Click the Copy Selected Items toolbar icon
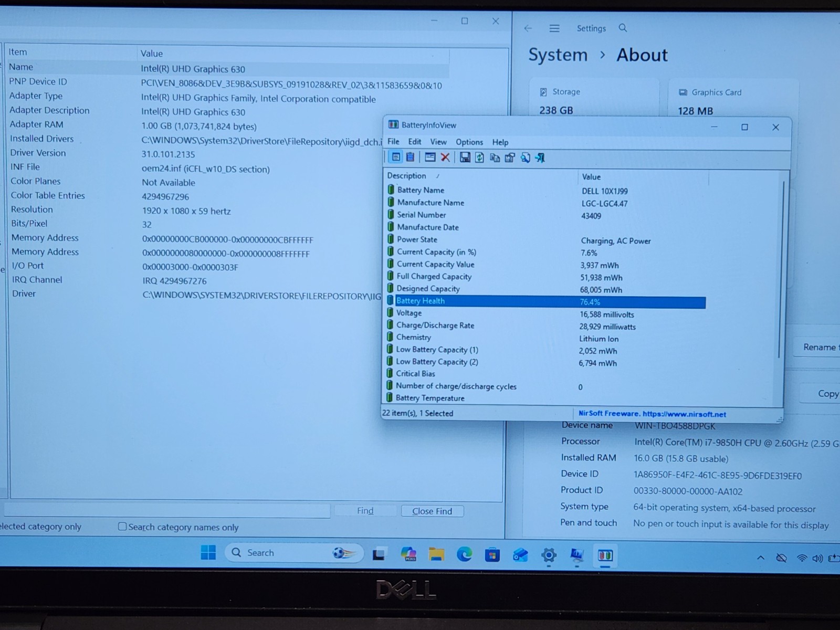This screenshot has height=630, width=840. click(495, 157)
